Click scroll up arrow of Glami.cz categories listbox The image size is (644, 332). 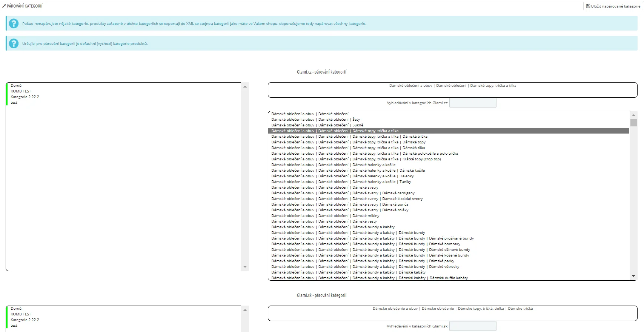tap(633, 115)
